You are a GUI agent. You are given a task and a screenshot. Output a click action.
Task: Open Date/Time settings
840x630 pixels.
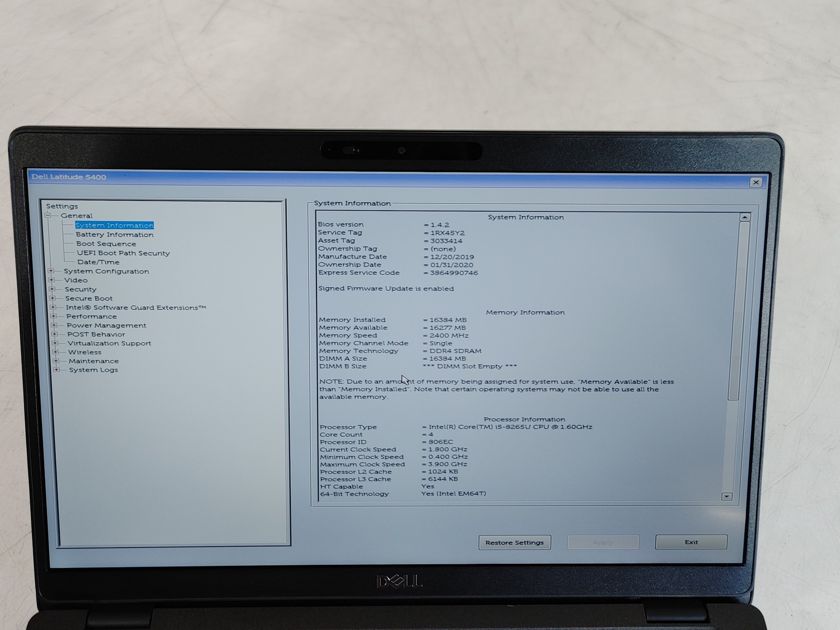[98, 262]
